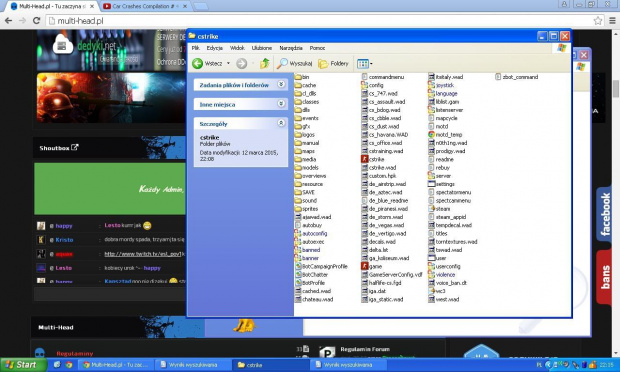
Task: Open the Shoutbox external link
Action: [75, 147]
